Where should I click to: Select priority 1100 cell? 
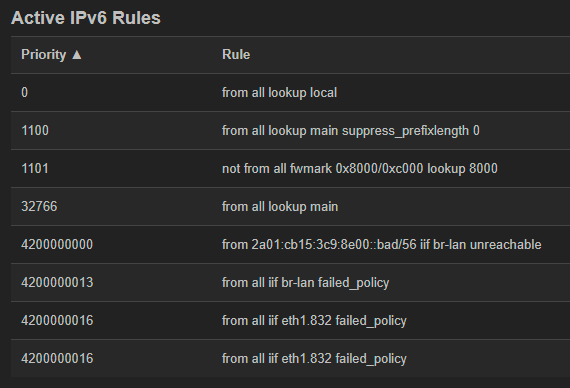(x=35, y=131)
